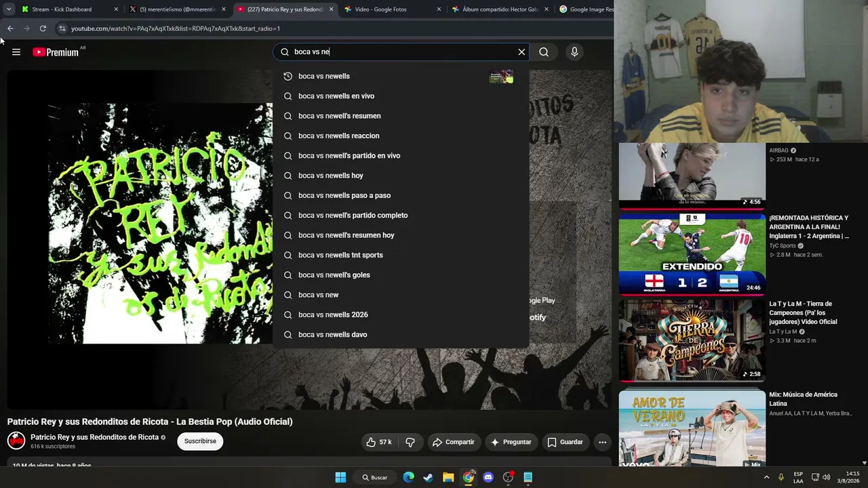Start voice search with the microphone

point(574,52)
